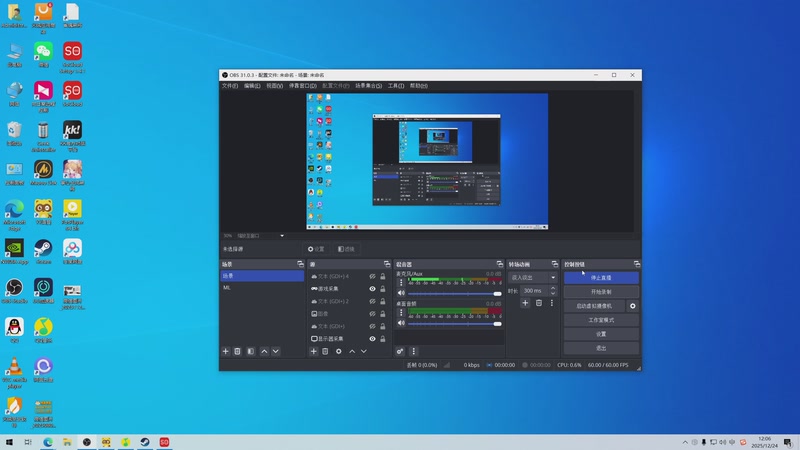Pop out the Sources dock panel
Viewport: 800px width, 450px height.
387,264
